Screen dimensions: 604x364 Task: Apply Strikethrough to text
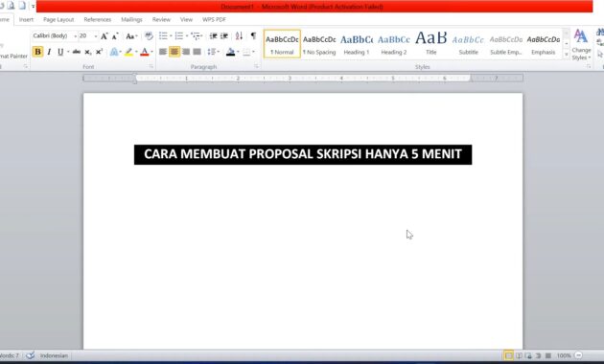77,52
